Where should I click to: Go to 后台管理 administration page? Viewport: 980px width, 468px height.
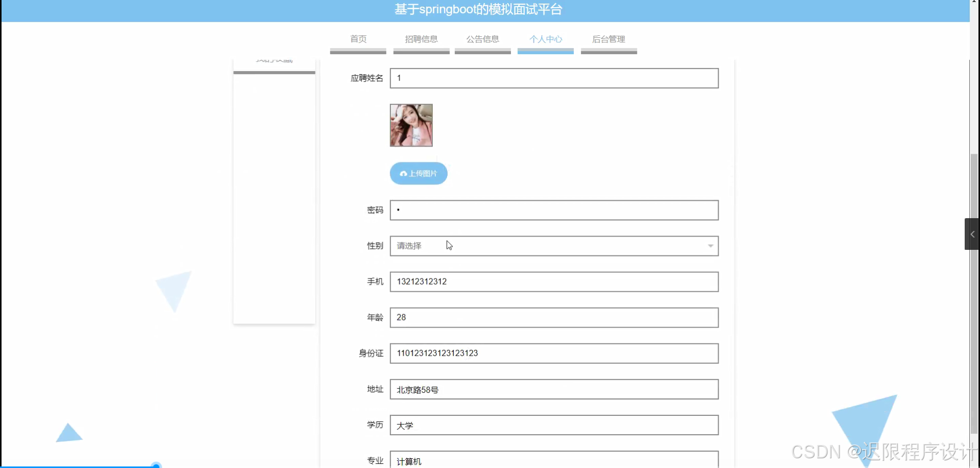608,38
